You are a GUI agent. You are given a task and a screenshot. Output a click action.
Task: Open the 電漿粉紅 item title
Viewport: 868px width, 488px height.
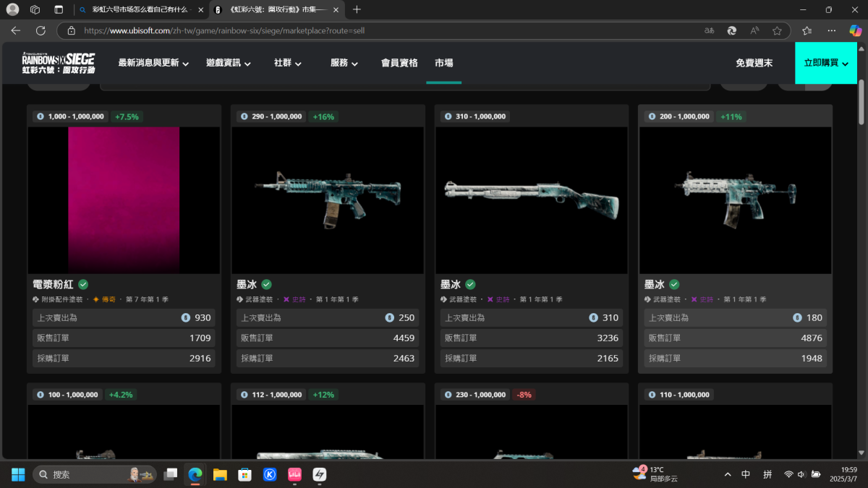point(54,284)
